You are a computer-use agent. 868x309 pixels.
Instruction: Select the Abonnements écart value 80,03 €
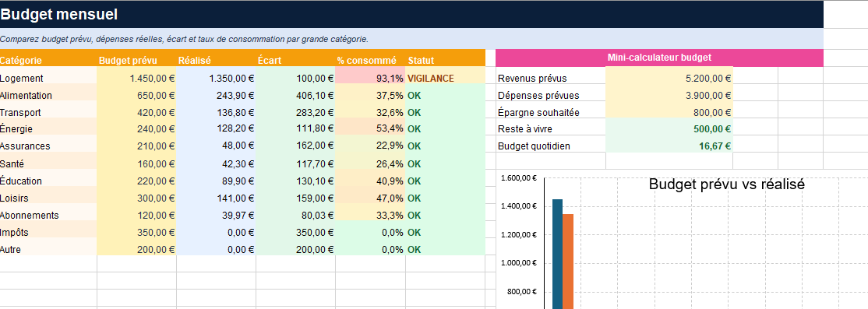click(295, 215)
